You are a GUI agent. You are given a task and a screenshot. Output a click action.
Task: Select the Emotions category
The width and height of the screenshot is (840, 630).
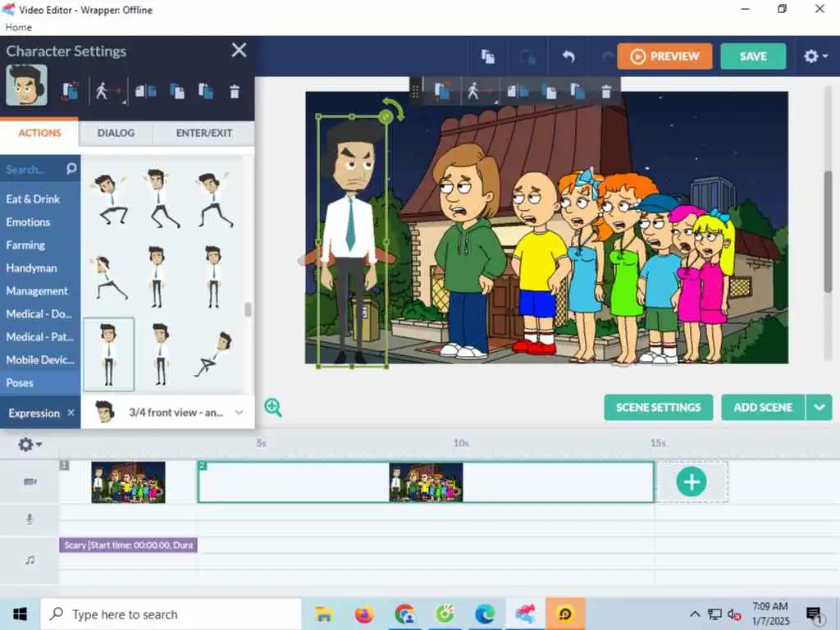[x=28, y=221]
